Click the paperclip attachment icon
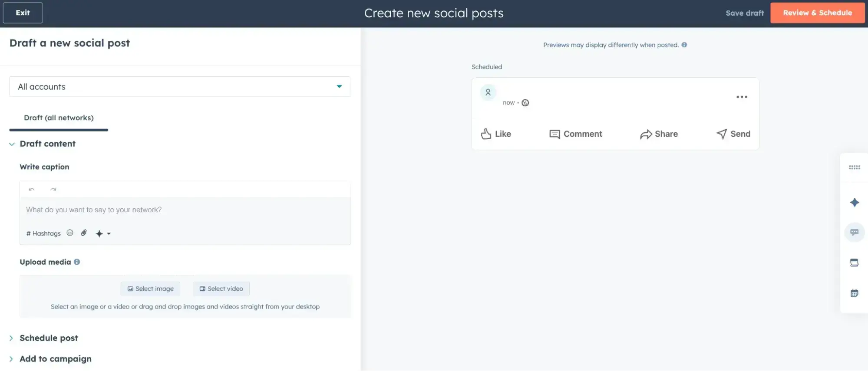This screenshot has width=868, height=371. [84, 233]
